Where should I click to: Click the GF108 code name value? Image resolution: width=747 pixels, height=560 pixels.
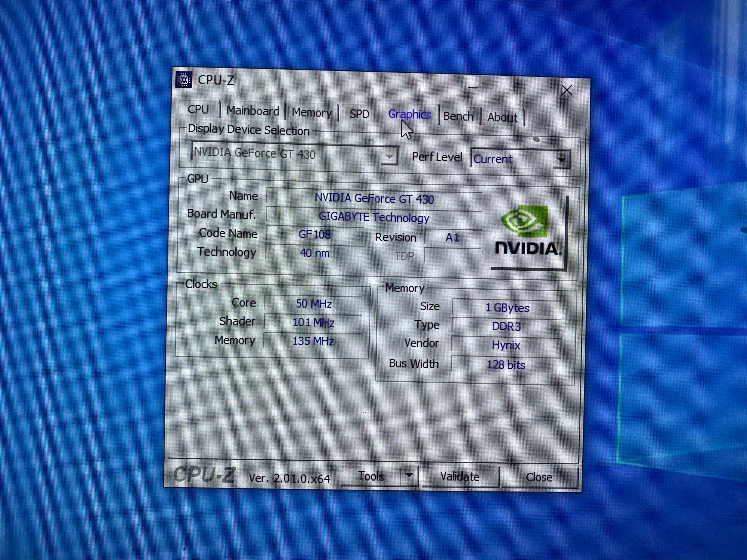coord(314,234)
